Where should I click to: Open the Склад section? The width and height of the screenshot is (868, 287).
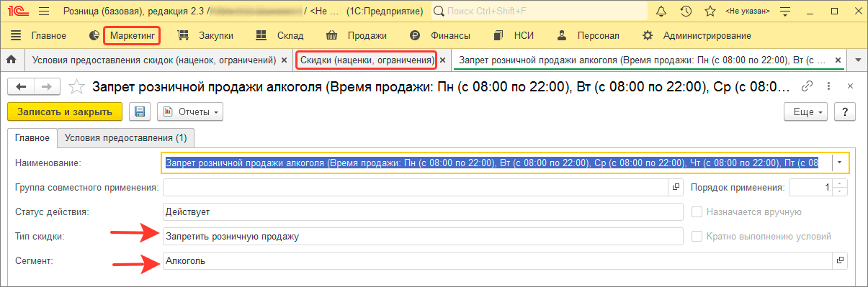pos(280,35)
